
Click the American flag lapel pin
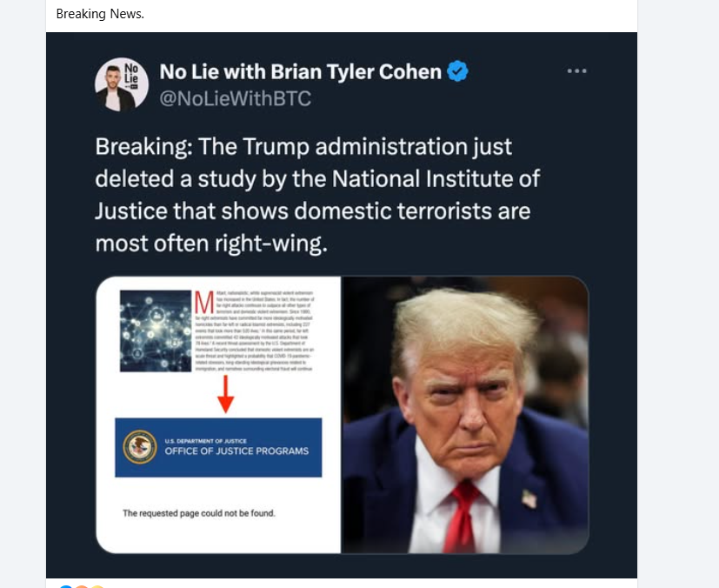click(529, 498)
